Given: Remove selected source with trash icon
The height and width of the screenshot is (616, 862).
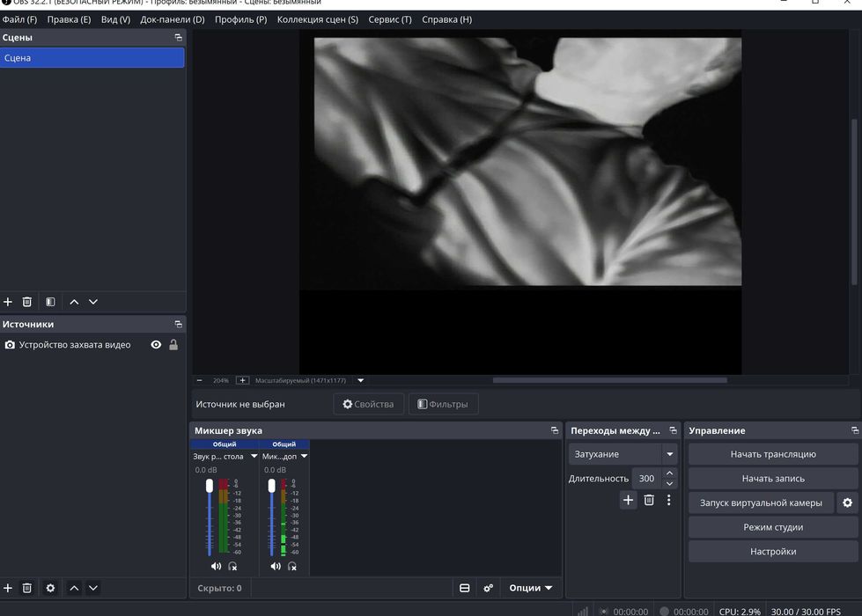Looking at the screenshot, I should 27,588.
